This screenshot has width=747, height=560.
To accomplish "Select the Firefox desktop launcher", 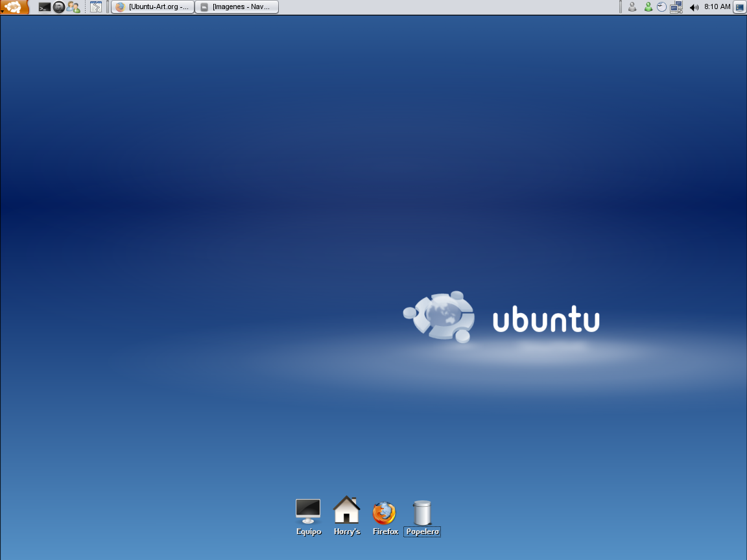I will pyautogui.click(x=385, y=513).
